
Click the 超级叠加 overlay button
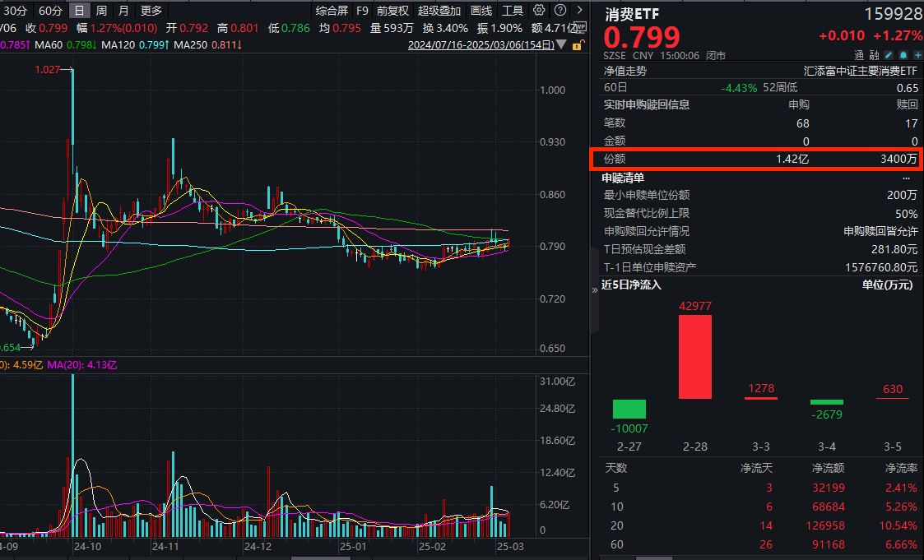(439, 11)
